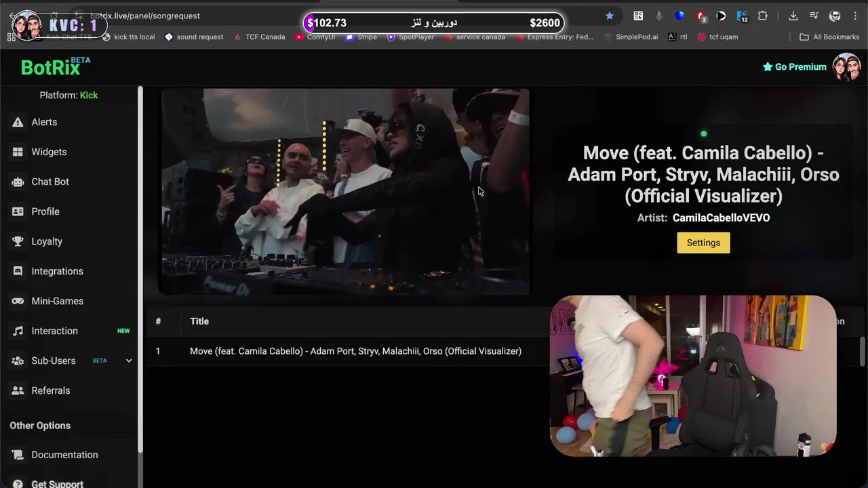Open the Chrome profile avatar
The width and height of the screenshot is (868, 488).
click(835, 16)
